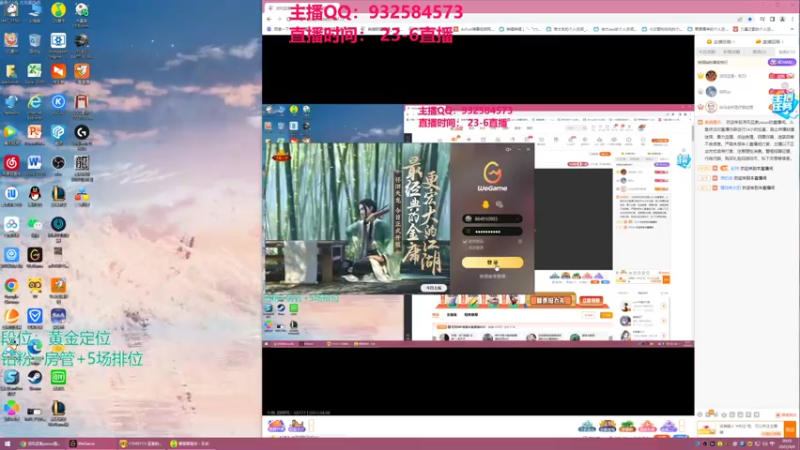Open the Excel desktop shortcut

pos(35,71)
